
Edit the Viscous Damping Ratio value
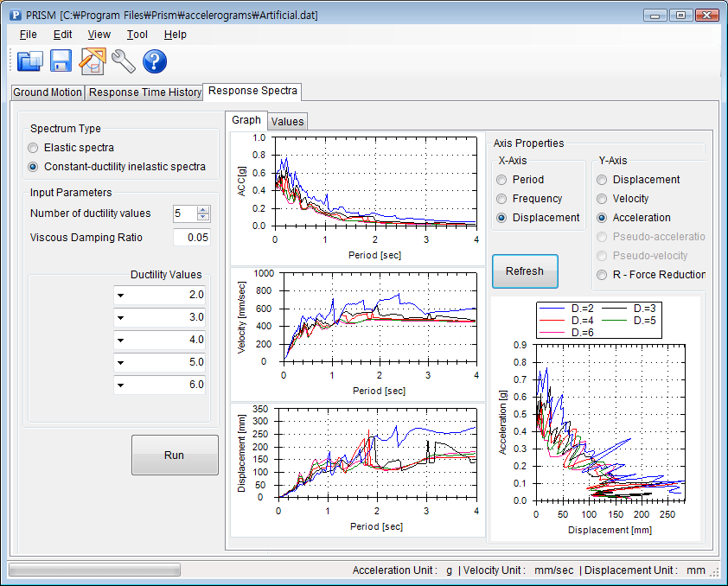click(191, 237)
